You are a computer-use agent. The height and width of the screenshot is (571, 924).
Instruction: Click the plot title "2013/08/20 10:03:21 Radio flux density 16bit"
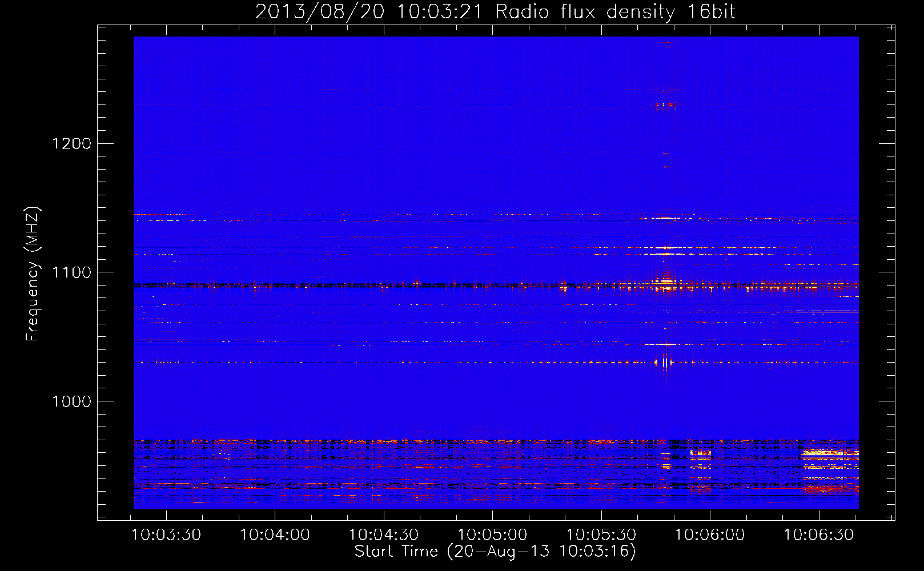coord(495,12)
